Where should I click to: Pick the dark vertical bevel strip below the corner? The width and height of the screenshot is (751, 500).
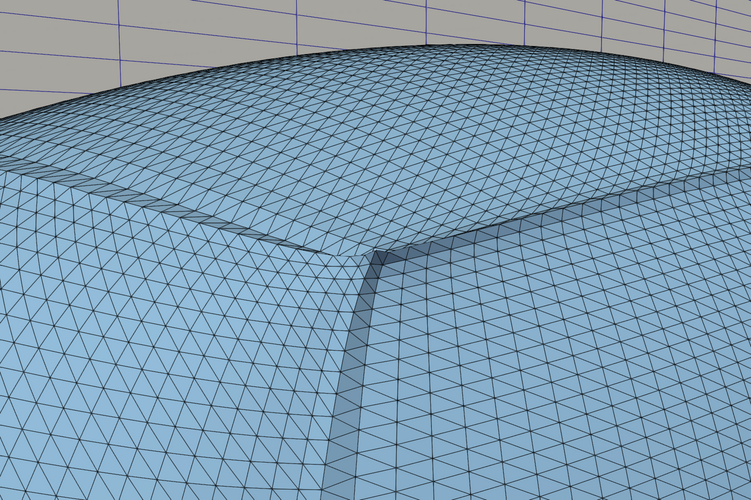pos(351,375)
